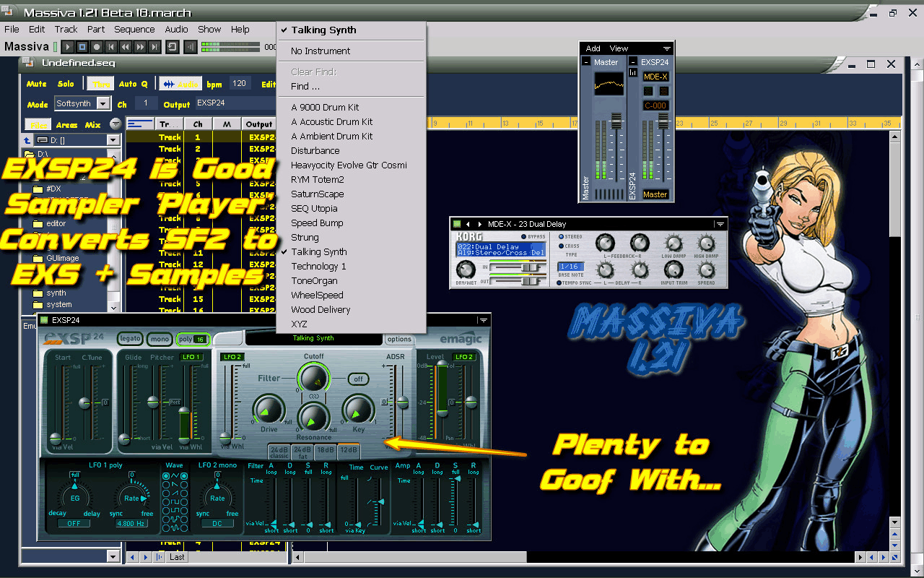This screenshot has width=924, height=578.
Task: Open the mixer panel options menu icon
Action: [x=667, y=48]
